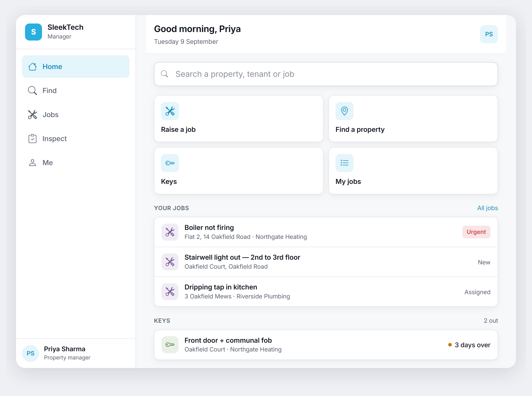This screenshot has width=532, height=396.
Task: Click the wrench icon beside Boiler not firing
Action: tap(170, 232)
